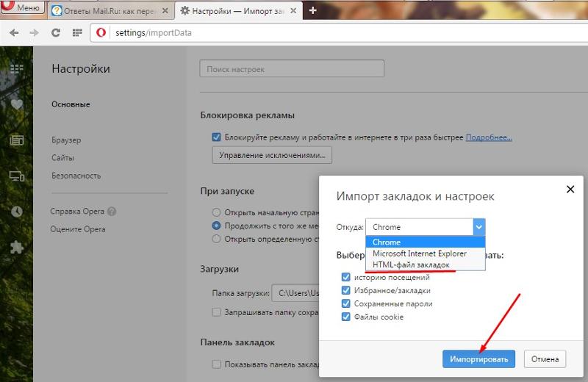Choose HTML-файл закладок option

426,264
